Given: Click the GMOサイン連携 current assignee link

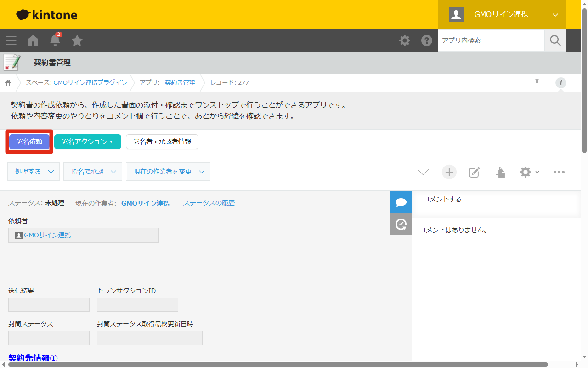Looking at the screenshot, I should [x=145, y=203].
